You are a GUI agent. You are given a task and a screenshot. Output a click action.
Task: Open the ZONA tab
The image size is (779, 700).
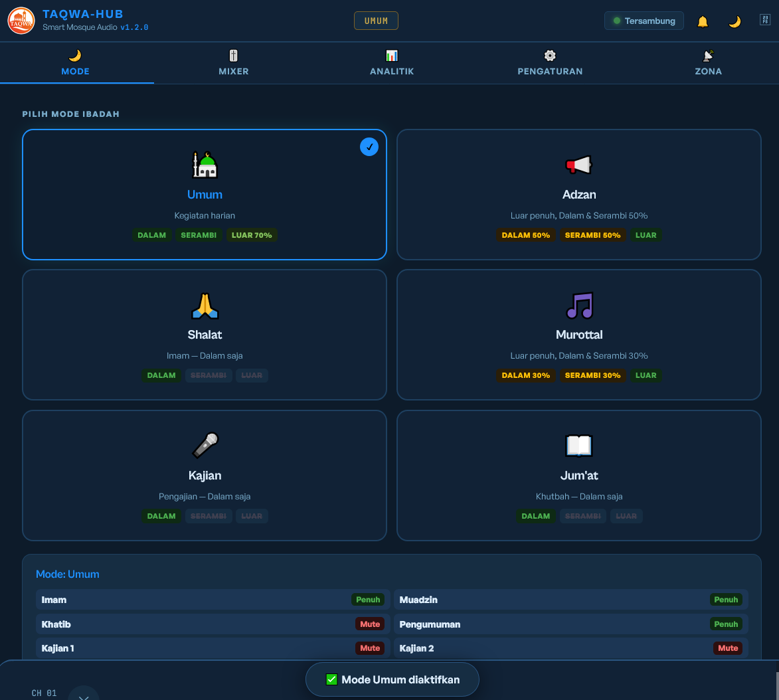(x=708, y=62)
